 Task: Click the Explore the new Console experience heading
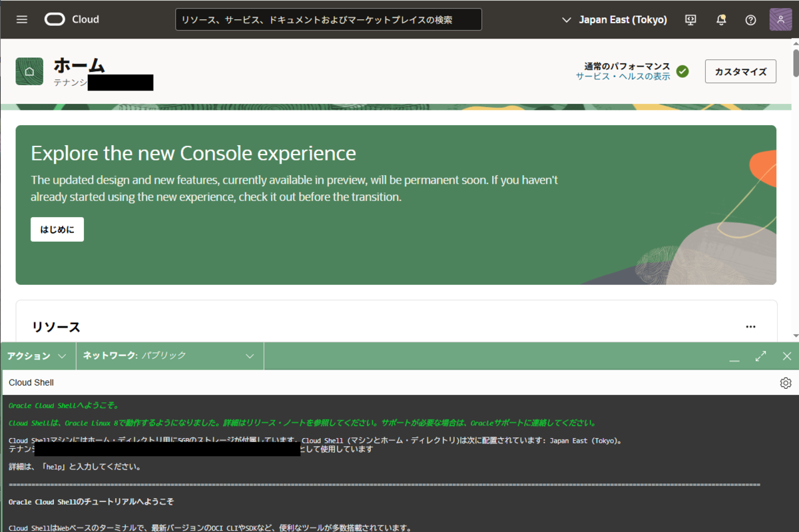click(x=193, y=153)
